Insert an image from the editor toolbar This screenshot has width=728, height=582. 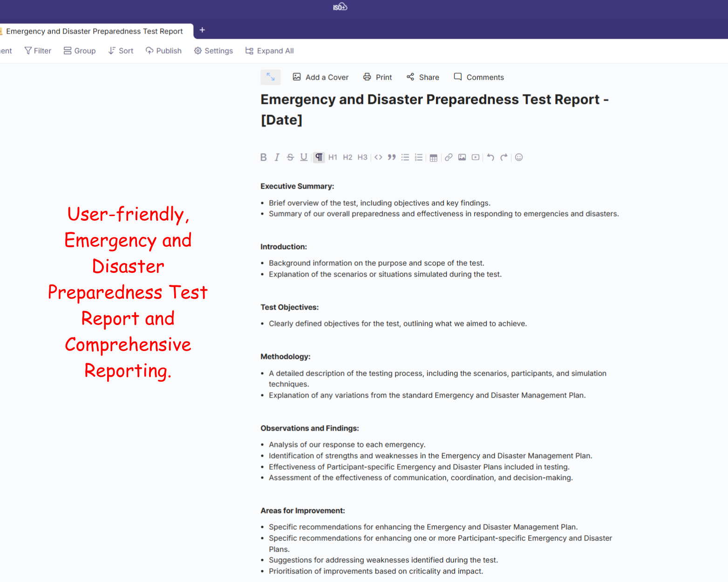click(462, 157)
